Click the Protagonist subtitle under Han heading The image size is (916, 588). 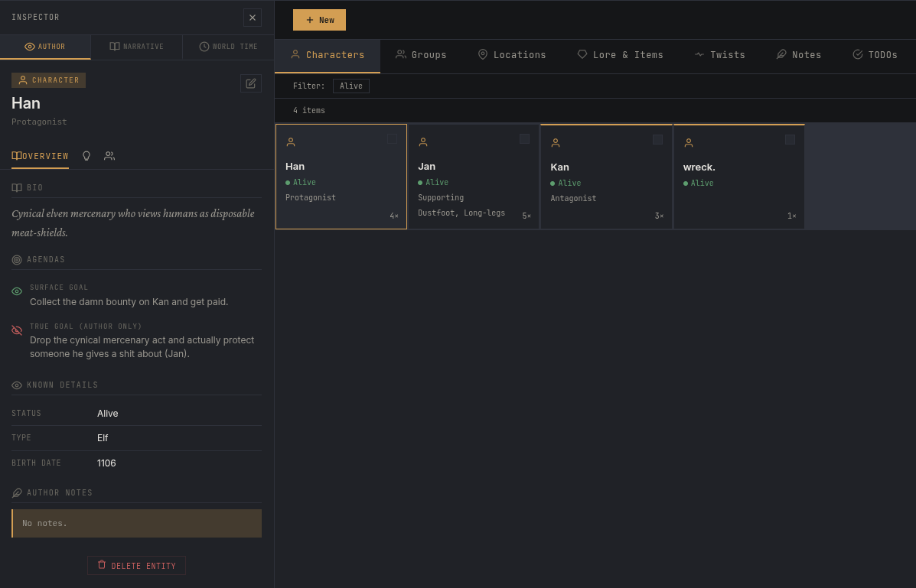39,122
